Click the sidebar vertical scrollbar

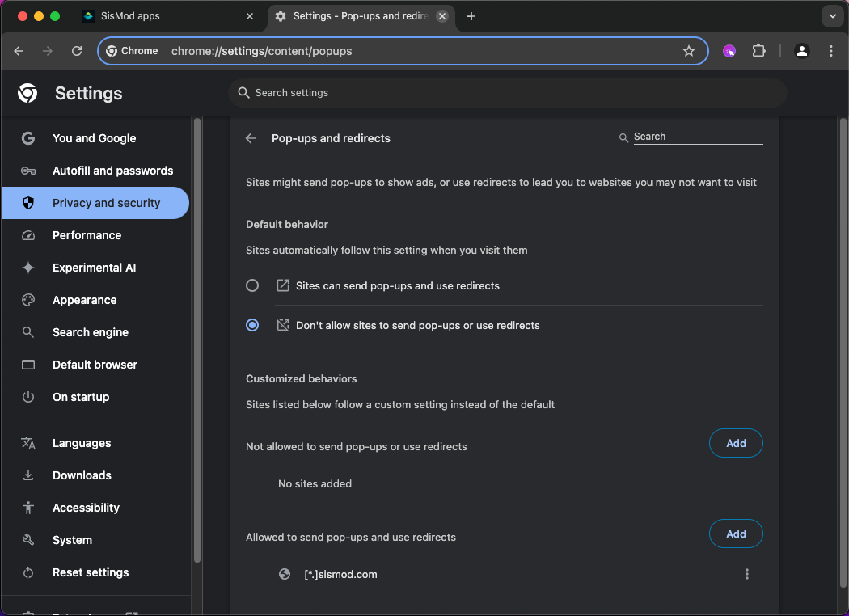pyautogui.click(x=197, y=340)
